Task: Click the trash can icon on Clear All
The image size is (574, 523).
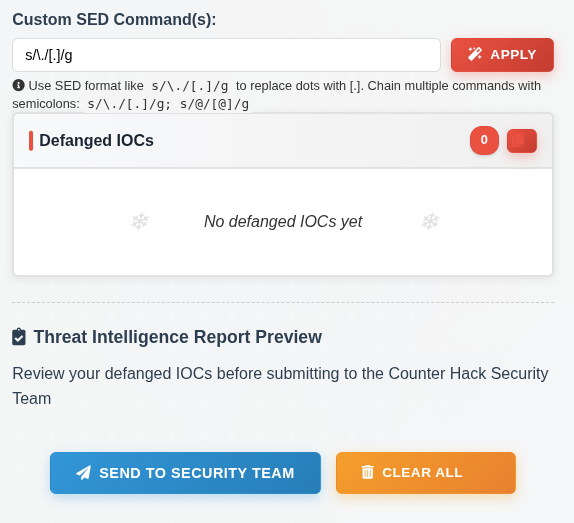Action: coord(368,472)
